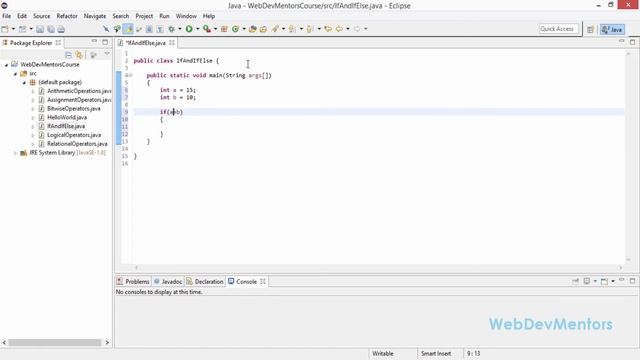Image resolution: width=640 pixels, height=360 pixels.
Task: Switch to the Problems tab
Action: 133,281
